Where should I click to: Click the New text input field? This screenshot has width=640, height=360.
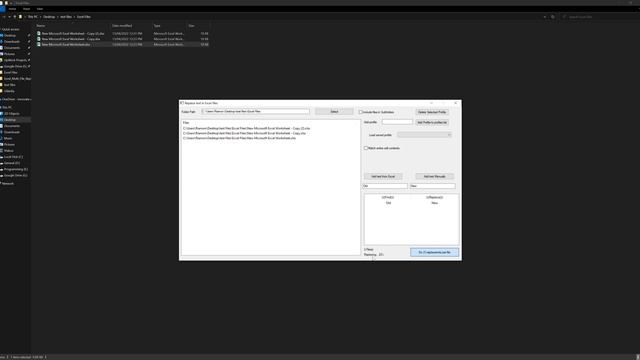coord(433,186)
